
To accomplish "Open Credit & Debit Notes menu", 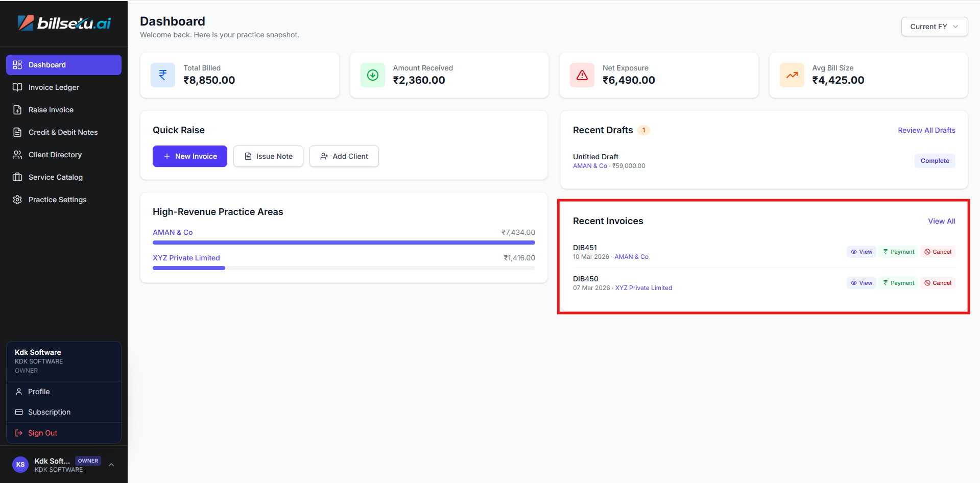I will [x=63, y=132].
